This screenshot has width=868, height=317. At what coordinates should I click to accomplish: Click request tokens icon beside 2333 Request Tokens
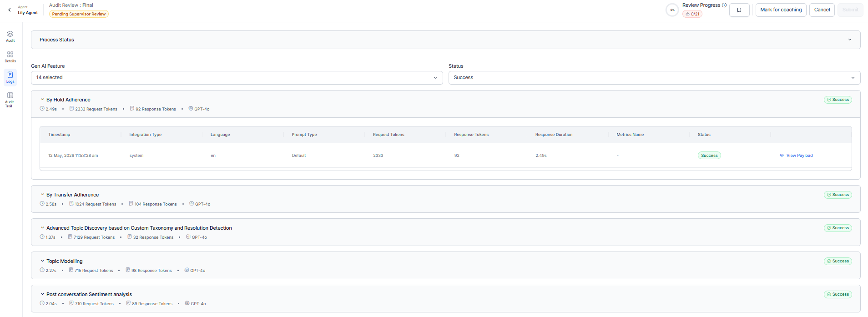pos(71,109)
